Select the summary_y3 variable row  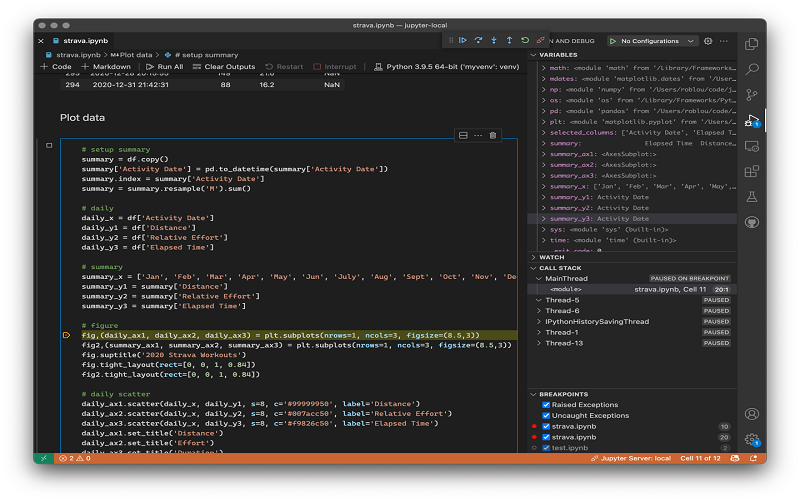coord(632,218)
